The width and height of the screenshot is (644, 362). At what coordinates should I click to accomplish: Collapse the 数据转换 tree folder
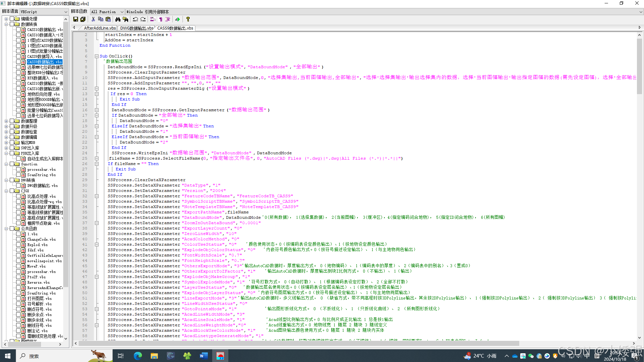[6, 24]
